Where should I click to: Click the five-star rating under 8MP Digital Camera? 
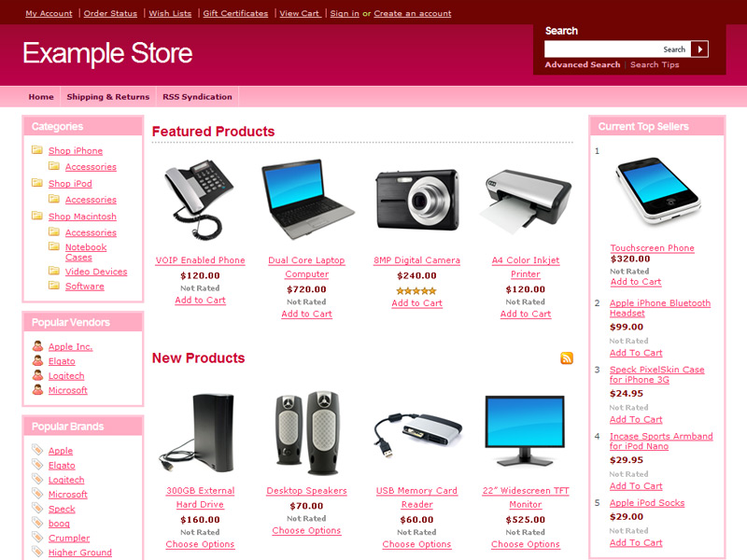click(416, 291)
